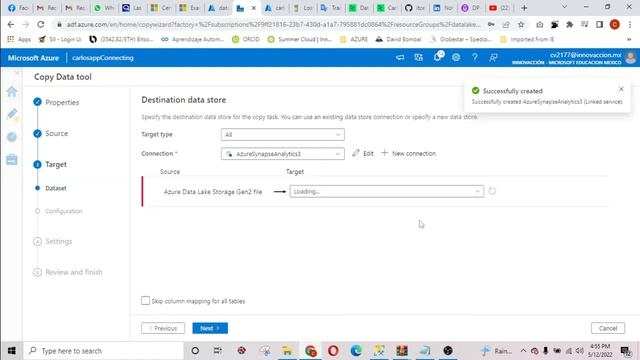
Task: Open Microsoft Edge from the taskbar
Action: click(356, 351)
